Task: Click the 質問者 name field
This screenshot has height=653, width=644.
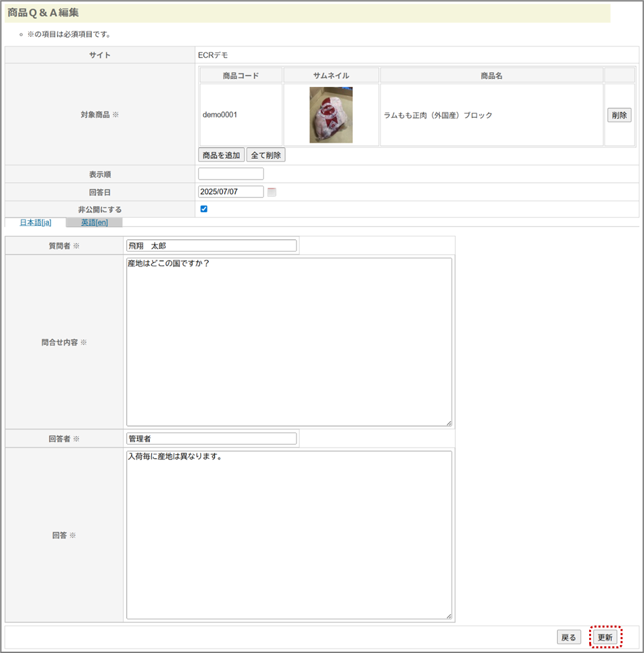Action: 211,246
